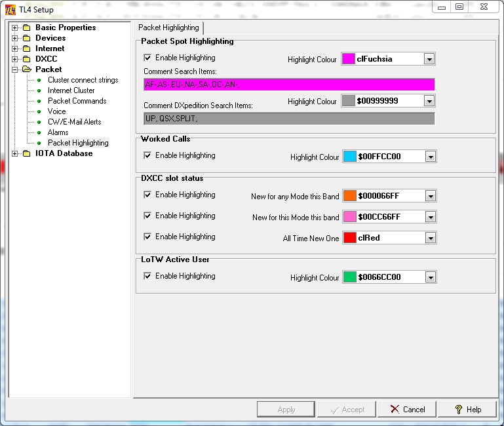
Task: Collapse the Packet tree node
Action: pyautogui.click(x=15, y=69)
